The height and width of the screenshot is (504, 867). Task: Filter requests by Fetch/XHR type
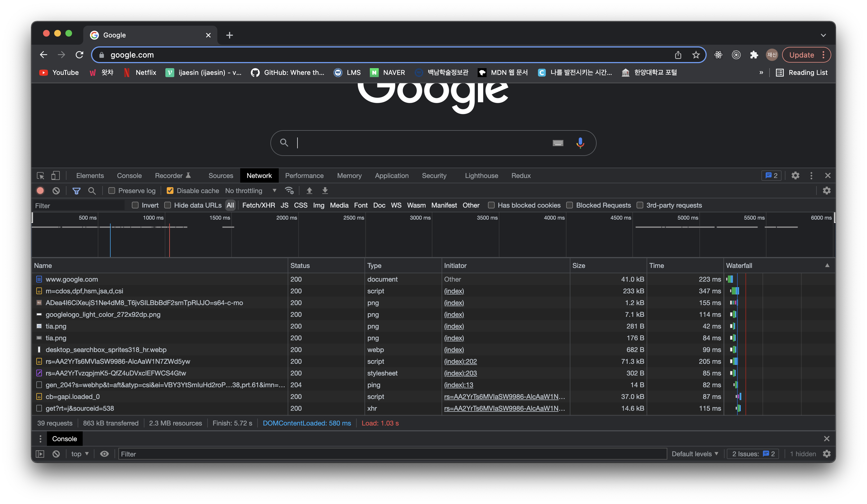pyautogui.click(x=258, y=205)
